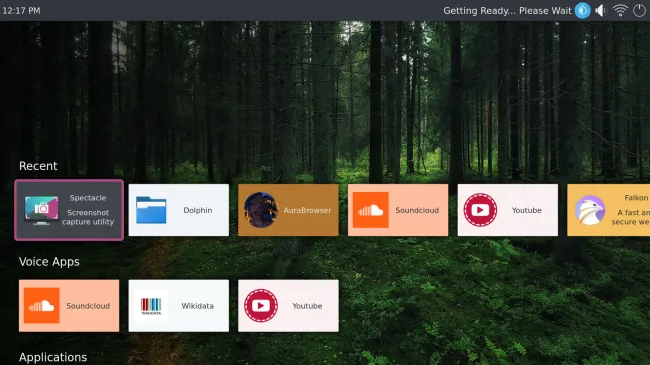Image resolution: width=650 pixels, height=365 pixels.
Task: Open the Mycroft voice assistant icon
Action: pyautogui.click(x=582, y=10)
